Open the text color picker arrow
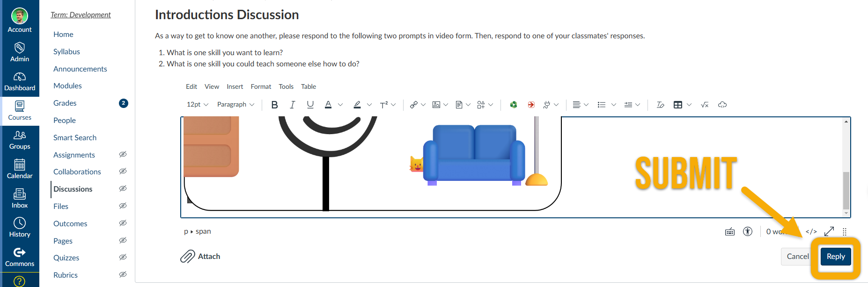 [340, 105]
